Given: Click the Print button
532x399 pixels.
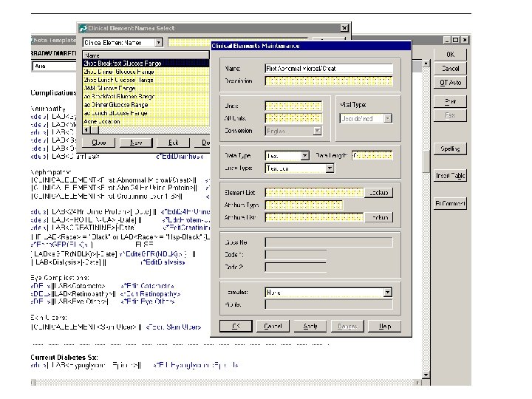Looking at the screenshot, I should coord(450,101).
